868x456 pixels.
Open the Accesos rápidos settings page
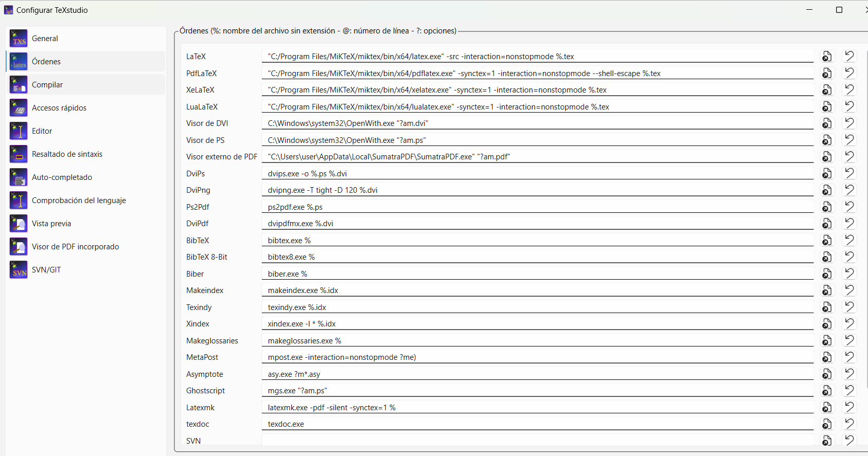[85, 108]
